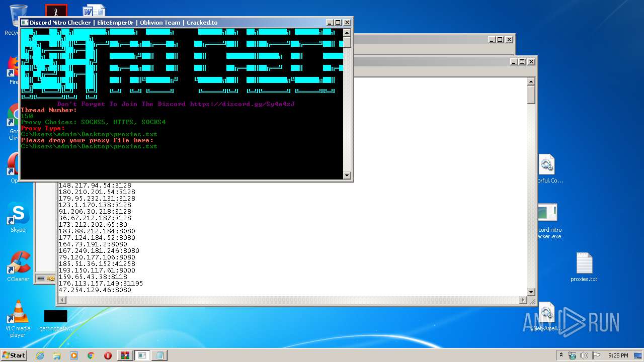This screenshot has height=362, width=644.
Task: Open the Adobe Acrobat desktop shortcut
Action: tap(56, 10)
